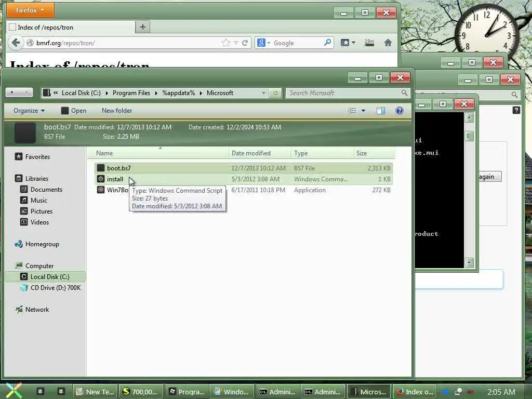Open the Pictures library
Viewport: 532px width, 399px height.
(42, 211)
